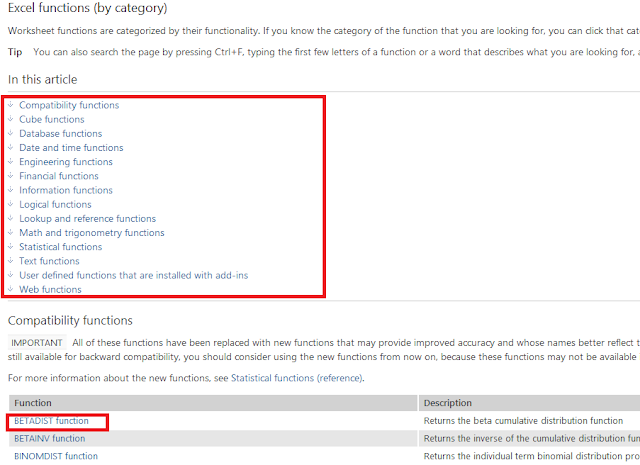Open Math and trigonometry functions link
The image size is (640, 465).
click(92, 233)
